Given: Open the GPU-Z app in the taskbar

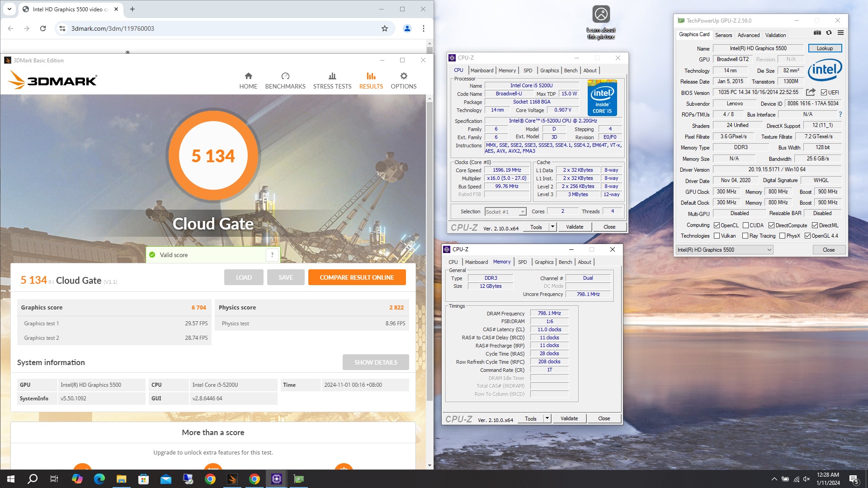Looking at the screenshot, I should (x=299, y=479).
